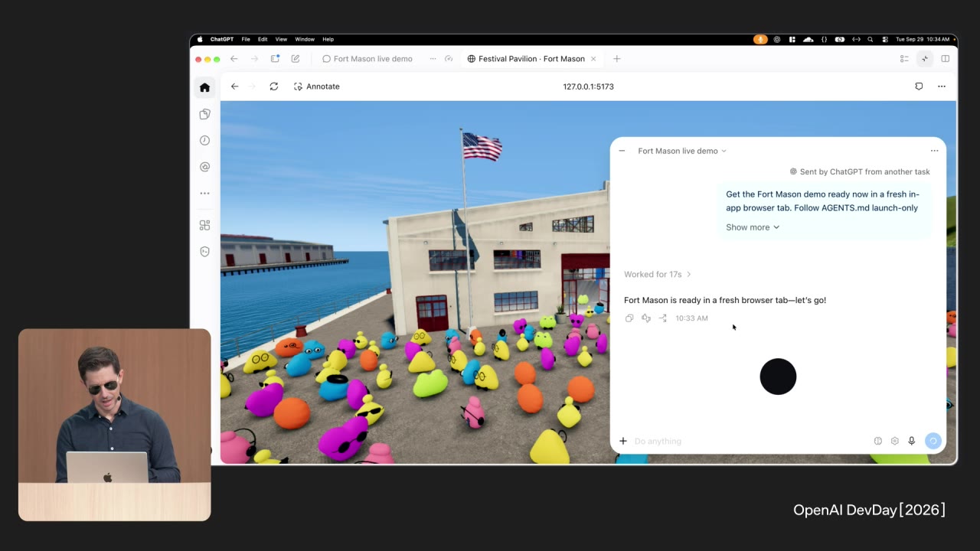The height and width of the screenshot is (551, 980).
Task: Open Spotlight search in the menu bar
Action: click(871, 39)
